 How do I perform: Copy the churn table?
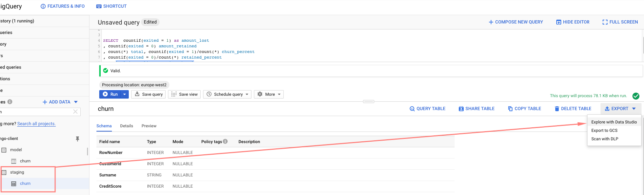coord(524,109)
